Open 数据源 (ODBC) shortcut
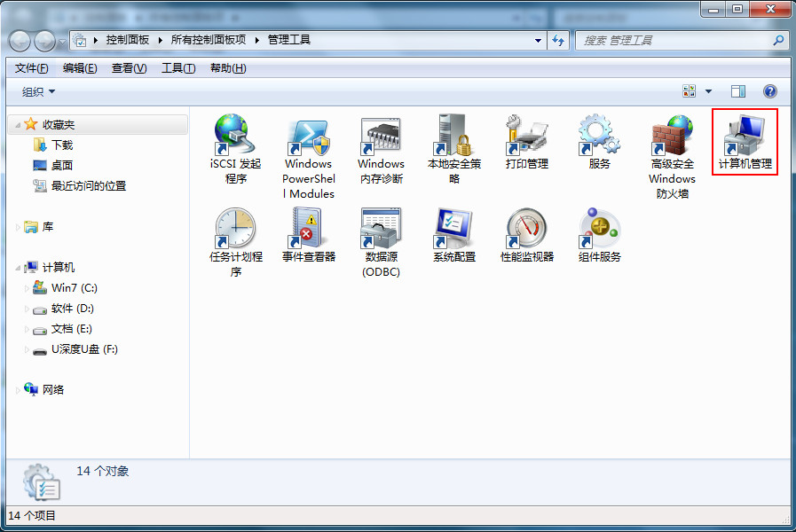796x532 pixels. tap(381, 242)
